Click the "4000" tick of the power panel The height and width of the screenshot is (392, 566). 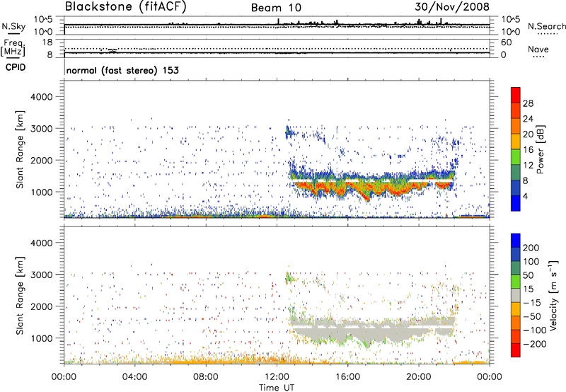[42, 97]
